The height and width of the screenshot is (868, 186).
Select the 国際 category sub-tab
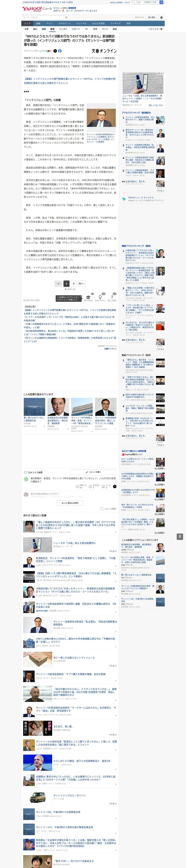tap(44, 29)
